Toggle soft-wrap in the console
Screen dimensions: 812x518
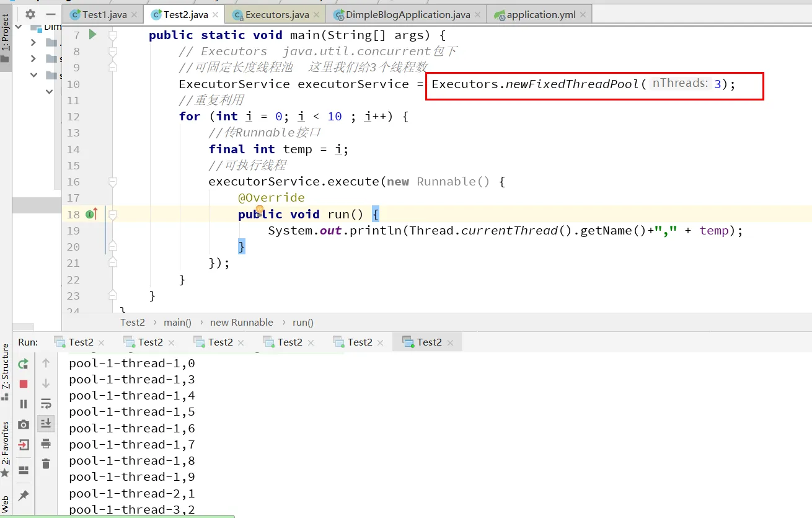(x=46, y=404)
